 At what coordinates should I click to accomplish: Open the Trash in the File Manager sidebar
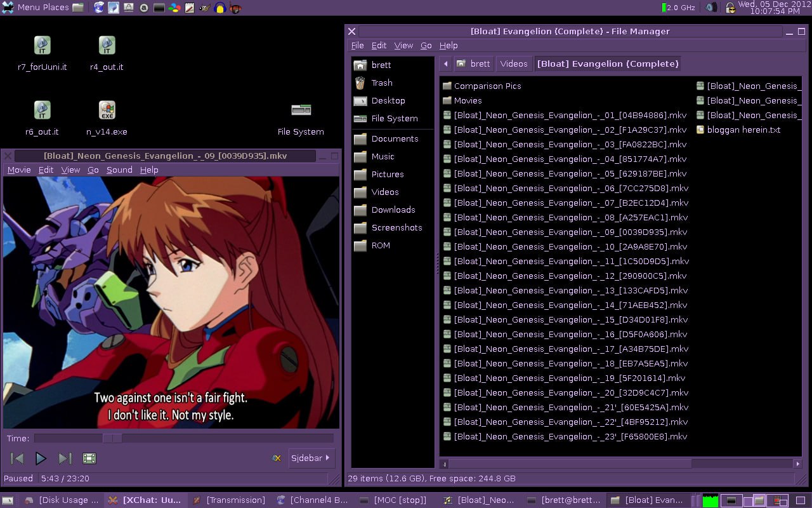tap(381, 83)
